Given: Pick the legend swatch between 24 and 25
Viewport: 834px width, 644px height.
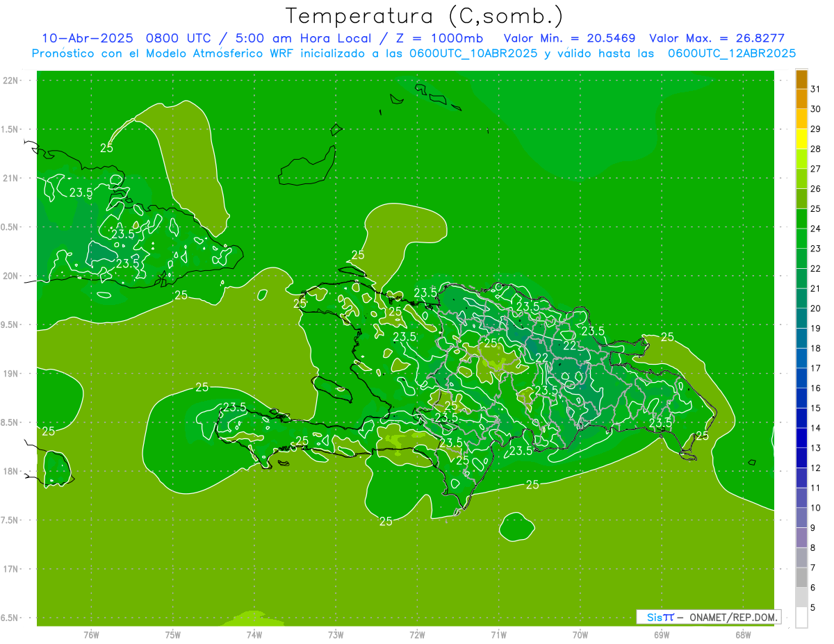Looking at the screenshot, I should click(x=801, y=218).
